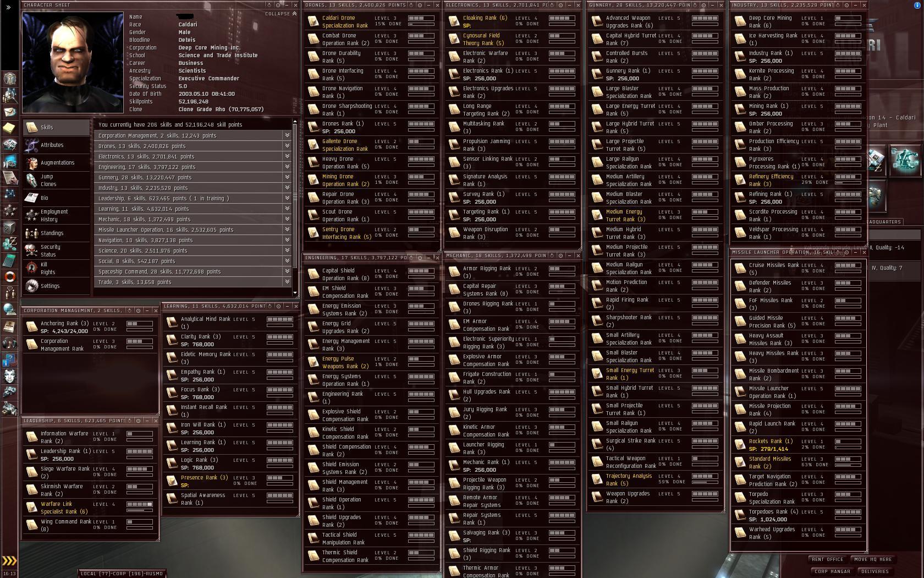Image resolution: width=924 pixels, height=578 pixels.
Task: Click the book icon beside Anchoring Rank (3)
Action: 31,327
